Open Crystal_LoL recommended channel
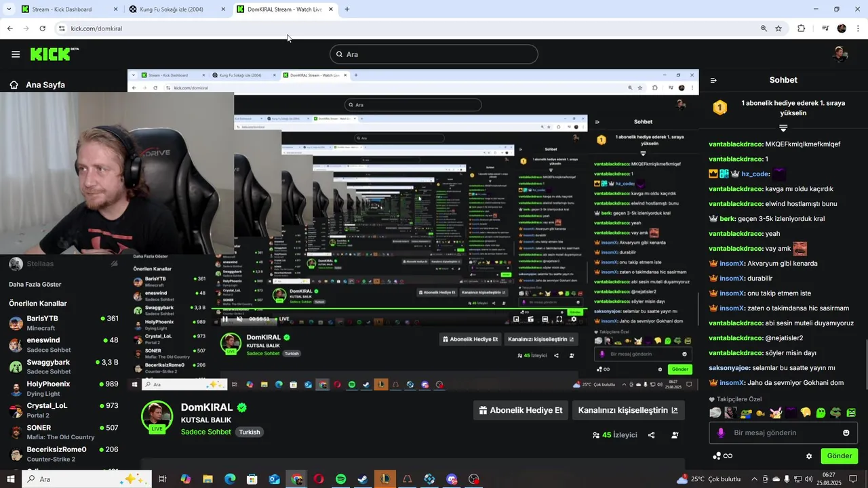Screen dimensions: 868x488 (64, 410)
